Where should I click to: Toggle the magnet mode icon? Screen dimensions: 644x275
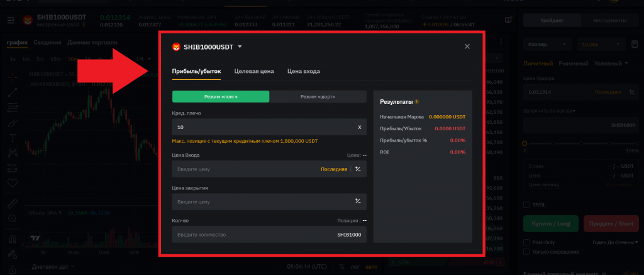13,239
